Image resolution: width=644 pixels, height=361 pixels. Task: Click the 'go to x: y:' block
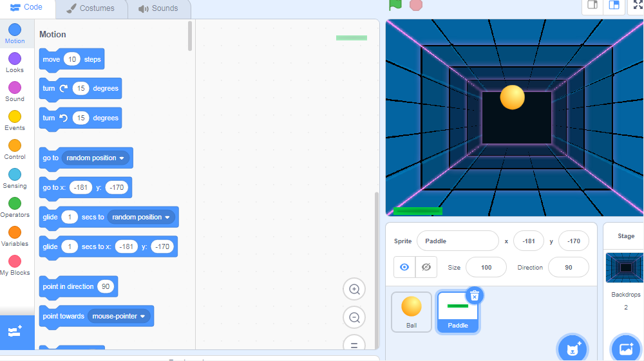(x=53, y=187)
